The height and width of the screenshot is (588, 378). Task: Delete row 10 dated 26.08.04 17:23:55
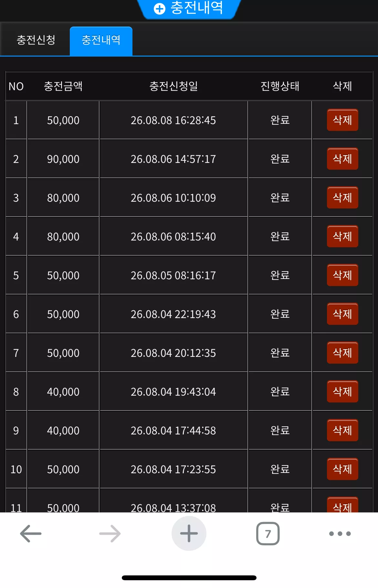342,469
